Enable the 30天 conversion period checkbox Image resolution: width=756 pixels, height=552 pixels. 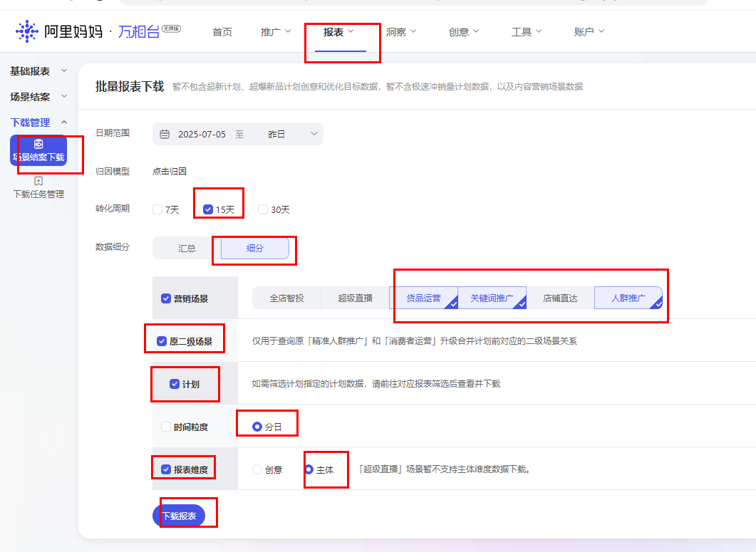coord(263,209)
